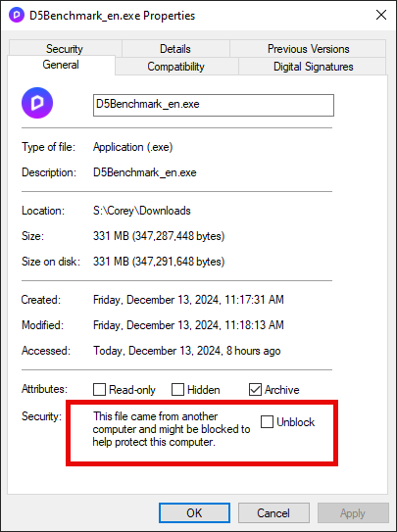Screen dimensions: 397x532
Task: Check the Unblock security checkbox
Action: (x=267, y=421)
